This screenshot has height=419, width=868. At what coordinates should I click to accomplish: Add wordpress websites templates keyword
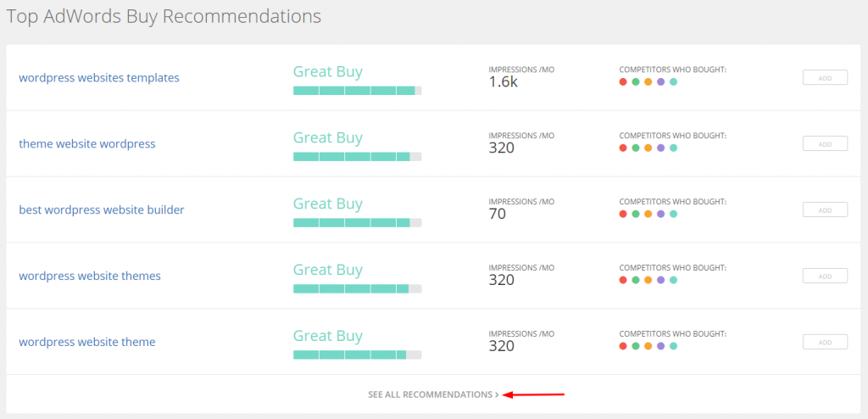[x=825, y=78]
